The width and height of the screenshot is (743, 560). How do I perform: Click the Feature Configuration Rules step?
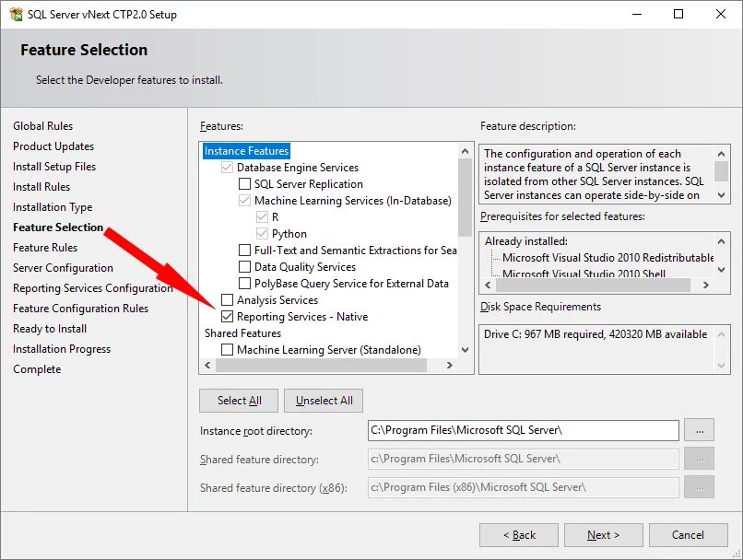(x=80, y=309)
